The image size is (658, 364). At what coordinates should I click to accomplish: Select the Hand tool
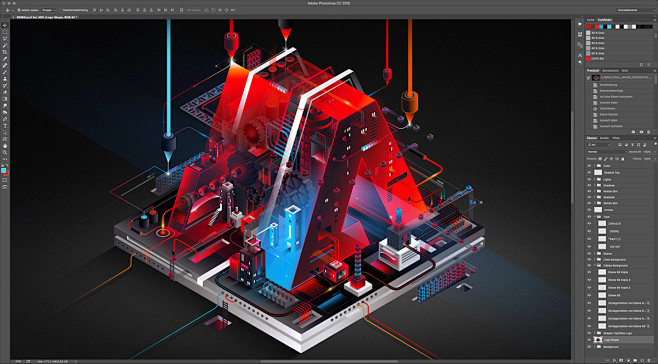(5, 146)
